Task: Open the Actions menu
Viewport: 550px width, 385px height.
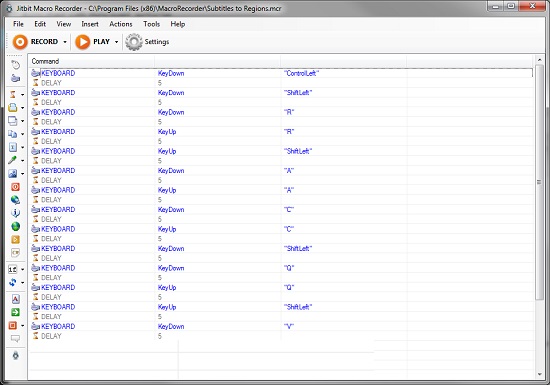Action: tap(121, 24)
